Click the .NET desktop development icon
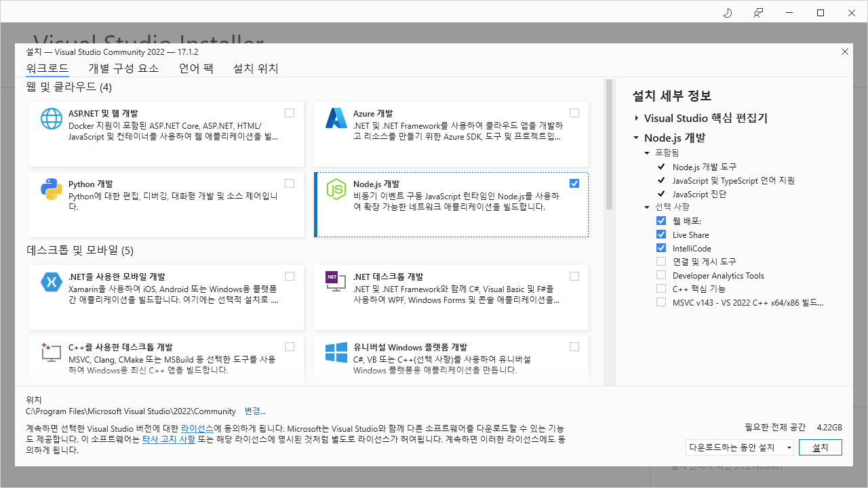Screen dimensions: 868x488 coord(336,281)
